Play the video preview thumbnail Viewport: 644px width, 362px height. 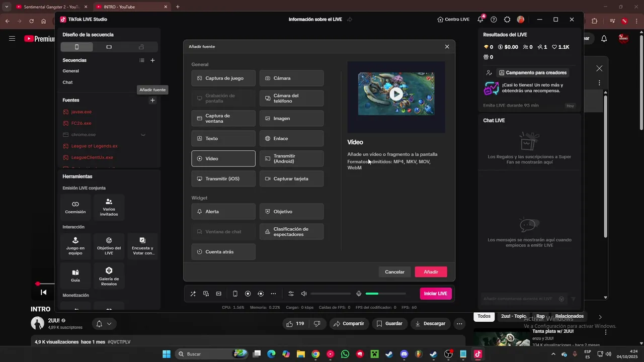(396, 94)
